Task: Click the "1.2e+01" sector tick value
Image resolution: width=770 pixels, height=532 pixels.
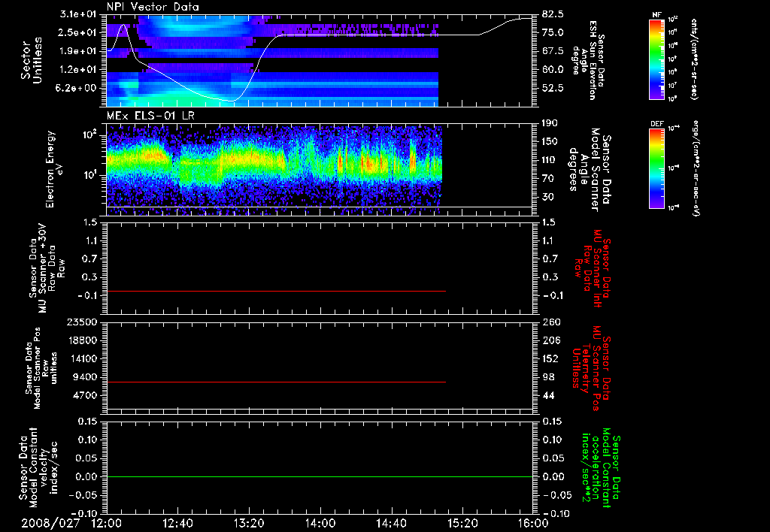Action: point(77,69)
